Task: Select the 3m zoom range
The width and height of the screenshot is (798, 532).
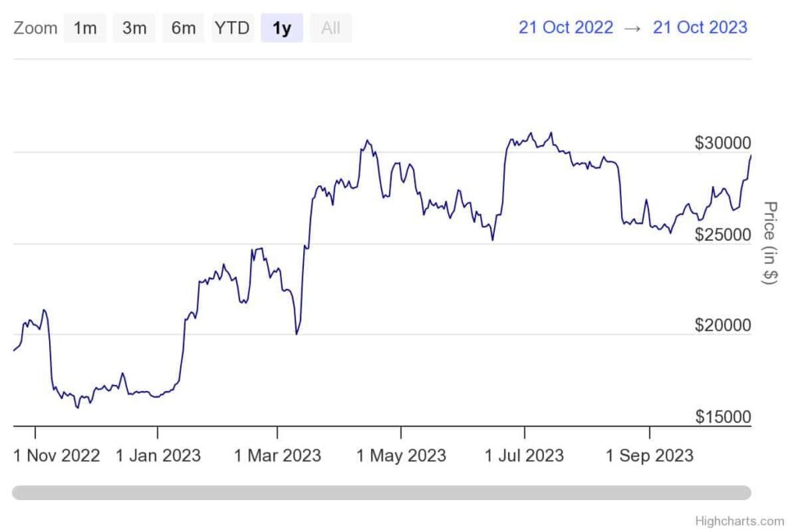Action: click(134, 29)
